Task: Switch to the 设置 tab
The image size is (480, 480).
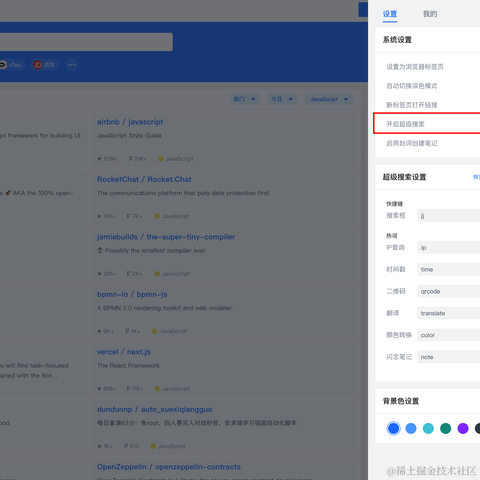Action: 390,14
